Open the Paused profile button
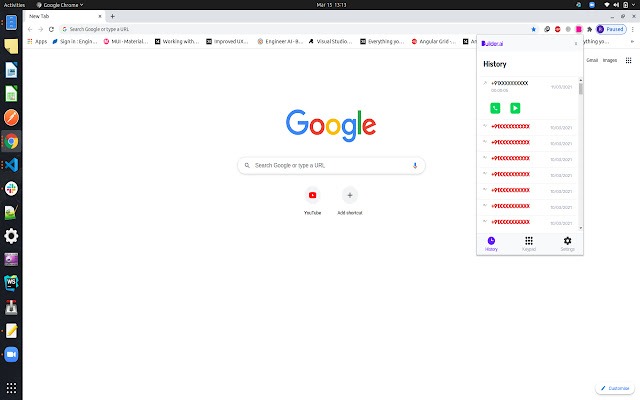The image size is (640, 400). [x=611, y=29]
